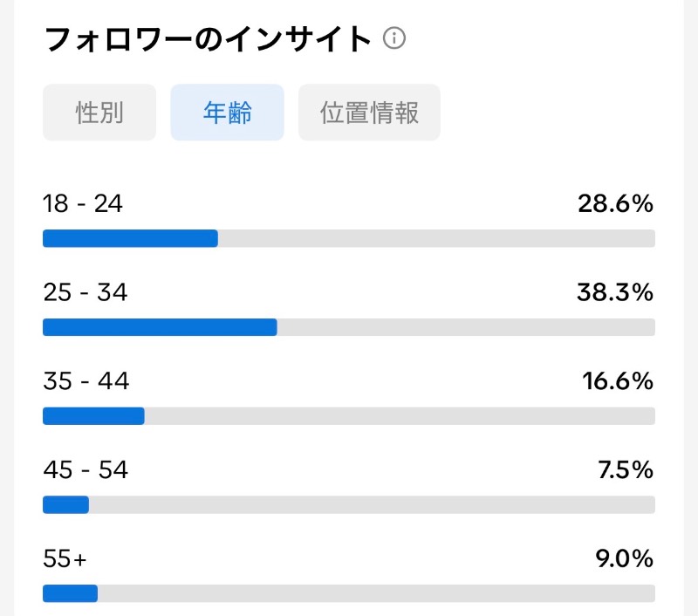The image size is (698, 616).
Task: Open the 位置情報 tab
Action: coord(369,113)
